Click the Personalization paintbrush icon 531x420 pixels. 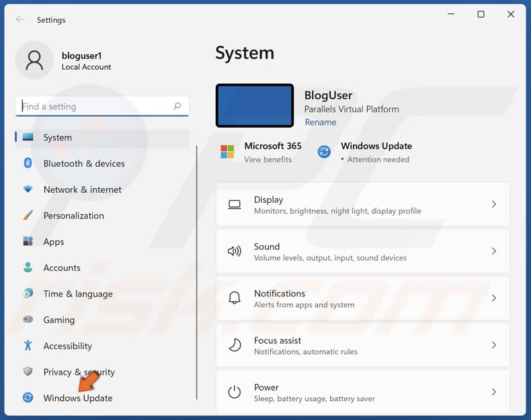point(28,215)
